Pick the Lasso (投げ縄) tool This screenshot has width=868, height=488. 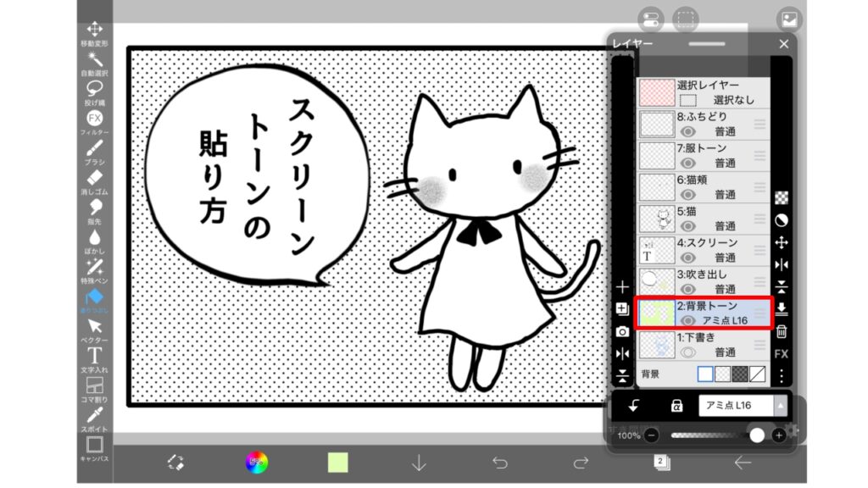[x=94, y=88]
